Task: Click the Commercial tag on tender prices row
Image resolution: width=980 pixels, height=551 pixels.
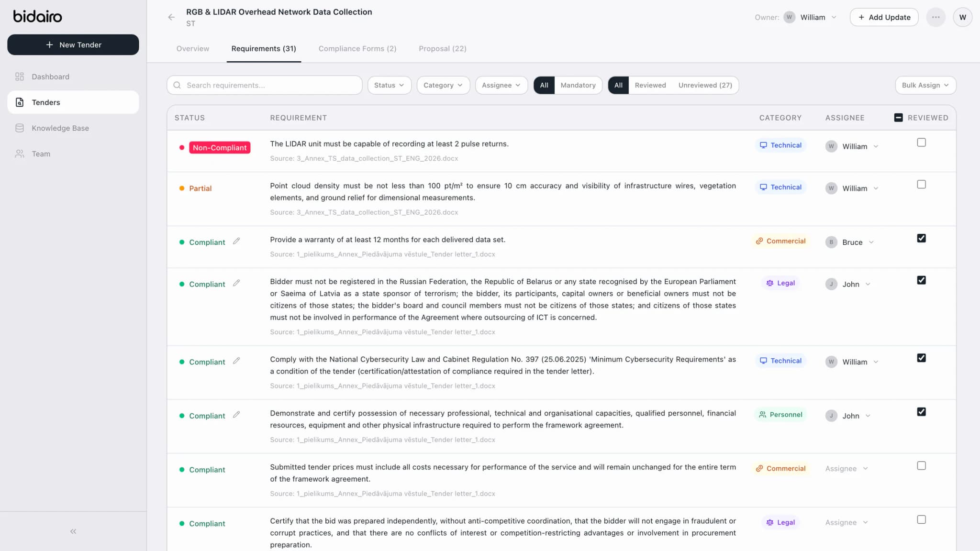Action: pyautogui.click(x=780, y=469)
